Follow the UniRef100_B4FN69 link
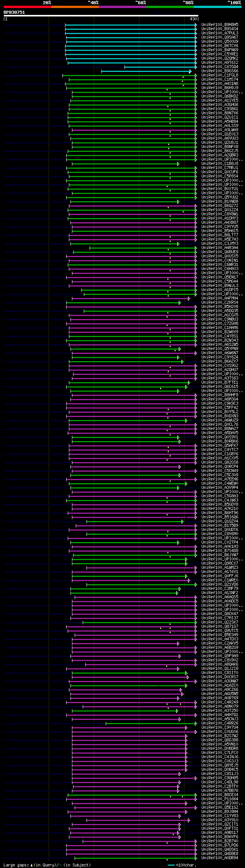 tap(220, 50)
